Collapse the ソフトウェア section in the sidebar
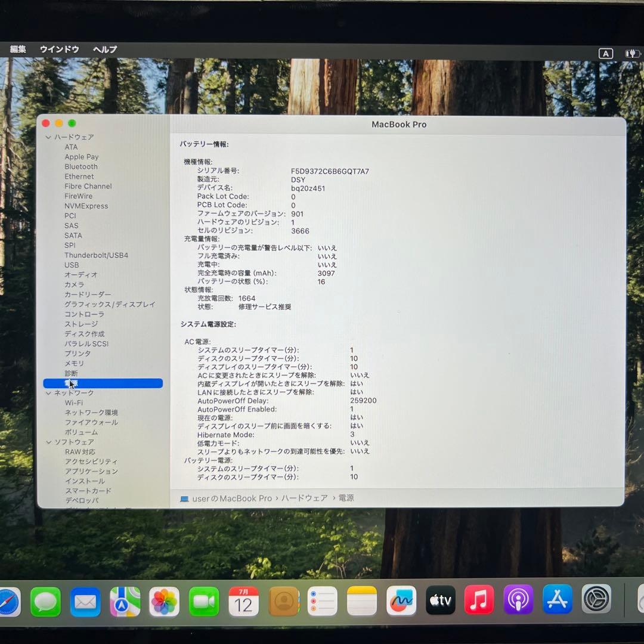This screenshot has width=644, height=644. 48,442
